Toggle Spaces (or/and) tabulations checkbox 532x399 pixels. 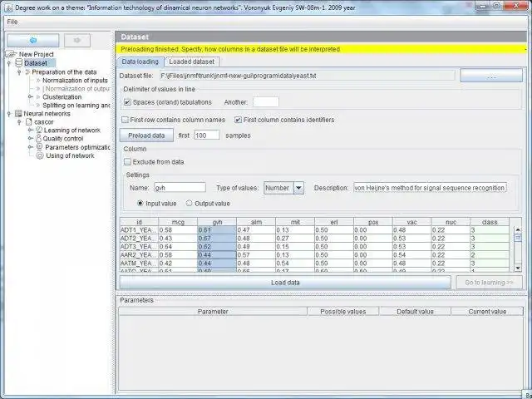127,102
